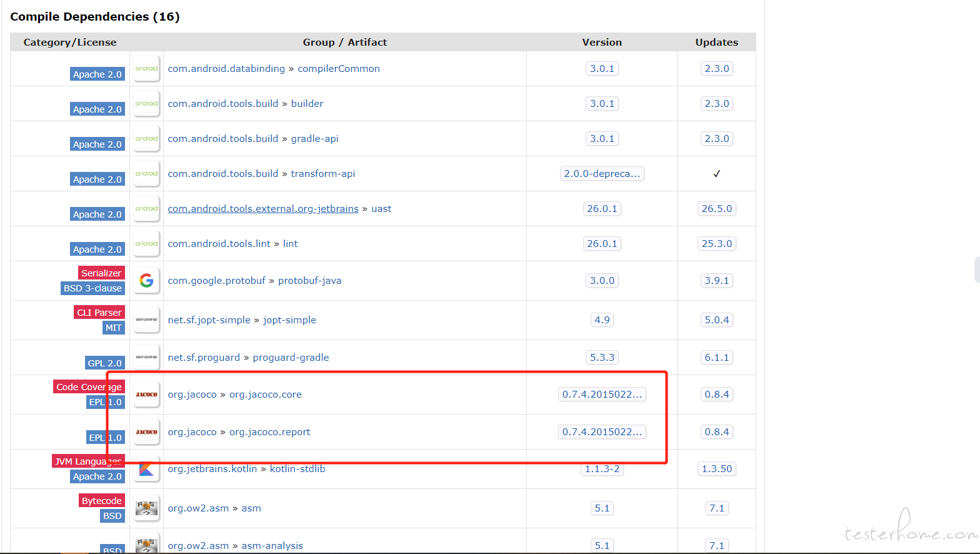Screen dimensions: 980x554
Task: Click sourceforge icon beside jopt-simple
Action: [146, 320]
